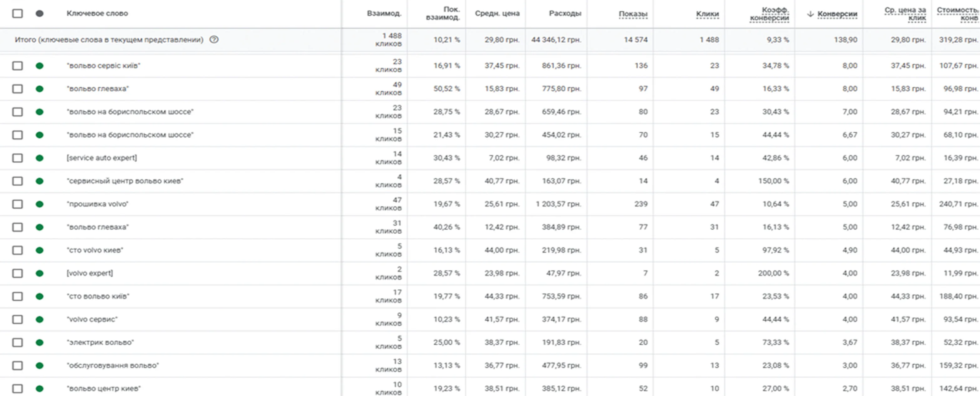Click green status dot for [volvo expert]
The image size is (980, 396).
[x=39, y=273]
